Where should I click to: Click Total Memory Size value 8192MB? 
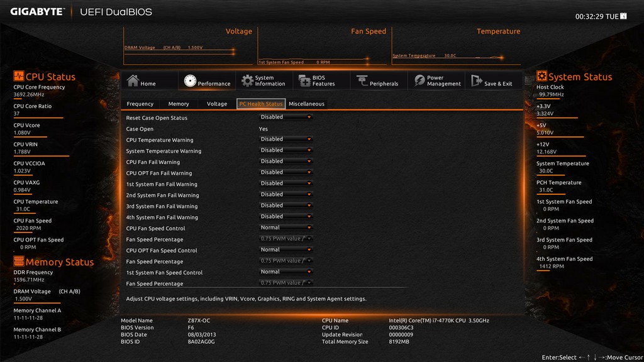(x=399, y=341)
